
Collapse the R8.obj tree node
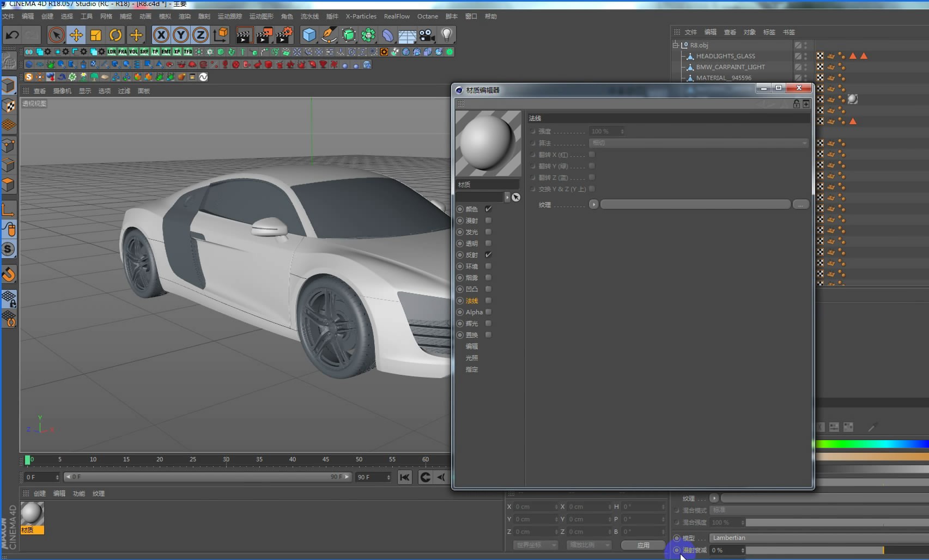(x=676, y=45)
